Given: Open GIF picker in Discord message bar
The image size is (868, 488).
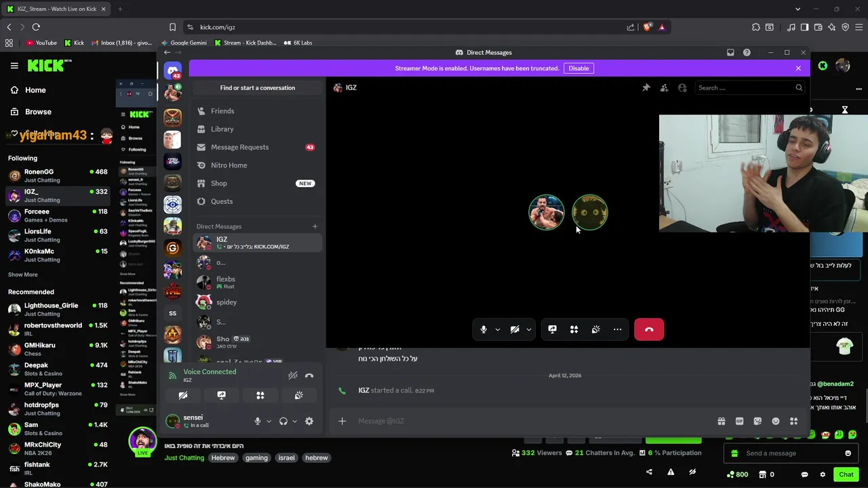Looking at the screenshot, I should [739, 421].
